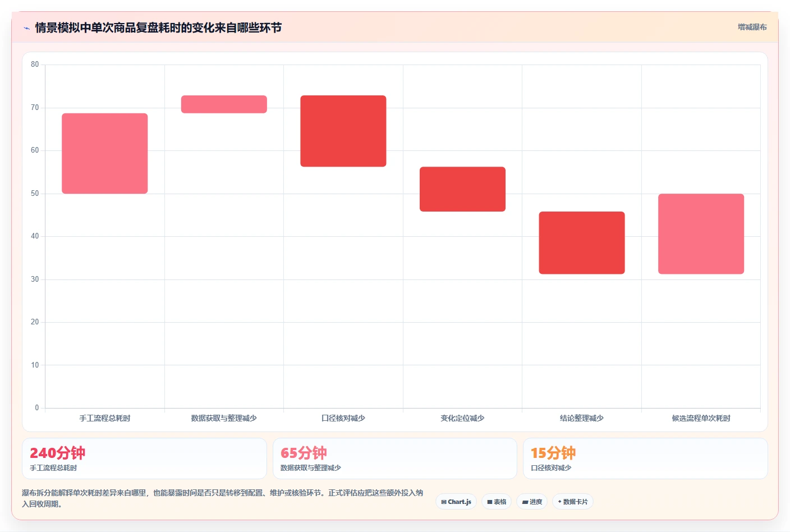The image size is (790, 532).
Task: Open the 65分钟 data card
Action: click(395, 458)
